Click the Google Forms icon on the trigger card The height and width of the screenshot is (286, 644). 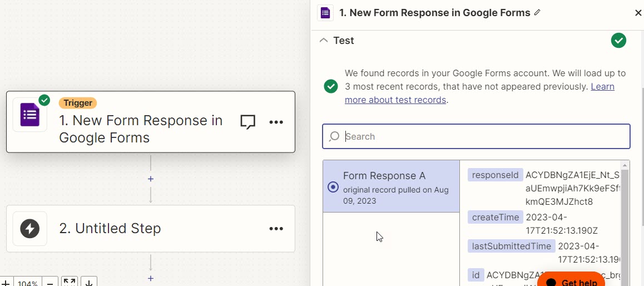(30, 115)
